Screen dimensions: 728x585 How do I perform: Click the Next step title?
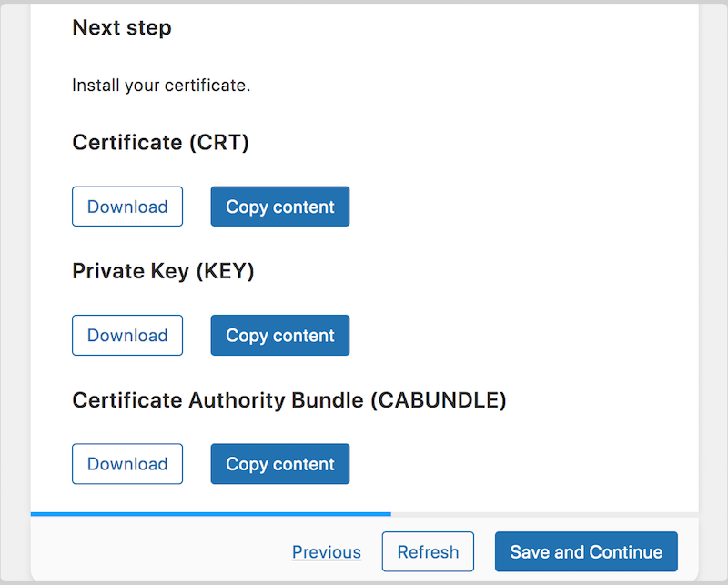pyautogui.click(x=121, y=28)
